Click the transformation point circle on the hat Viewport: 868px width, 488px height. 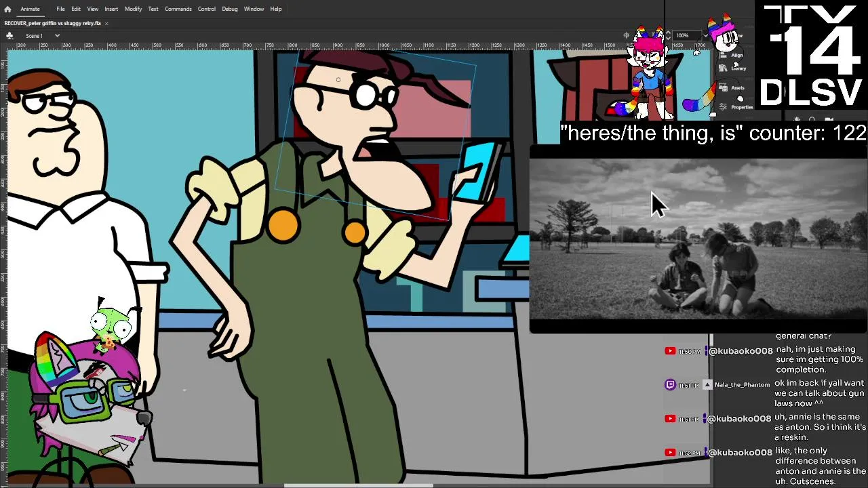pyautogui.click(x=338, y=79)
